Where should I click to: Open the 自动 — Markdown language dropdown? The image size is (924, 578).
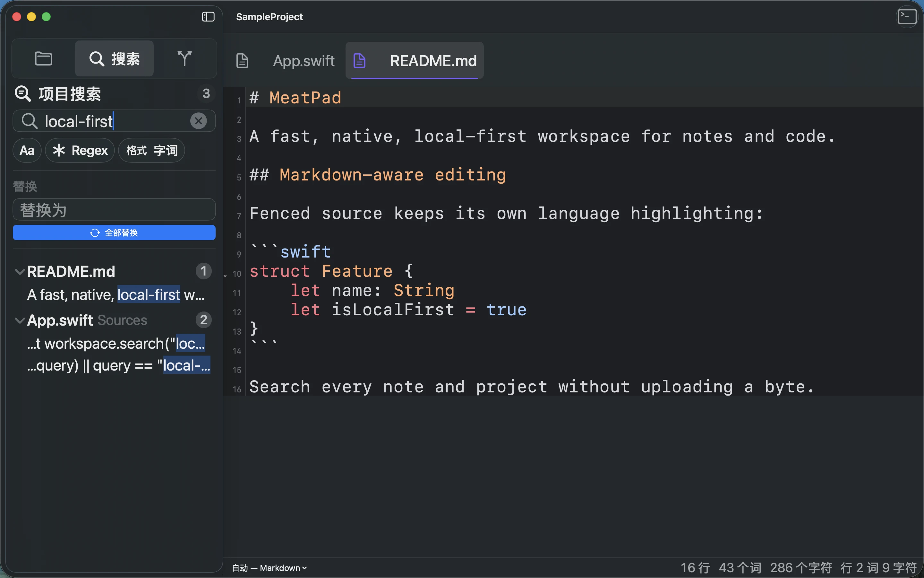coord(269,568)
